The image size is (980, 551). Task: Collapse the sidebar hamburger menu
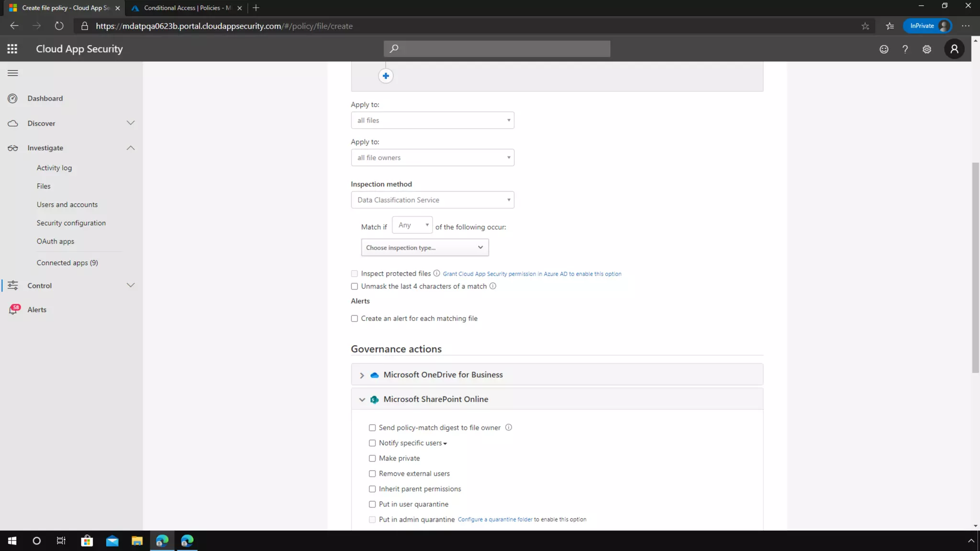(13, 73)
